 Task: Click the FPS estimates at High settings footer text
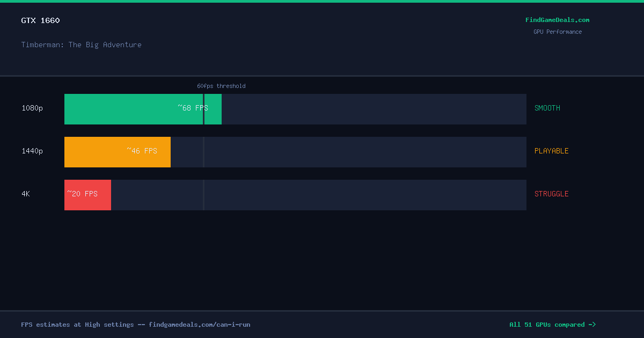coord(136,325)
